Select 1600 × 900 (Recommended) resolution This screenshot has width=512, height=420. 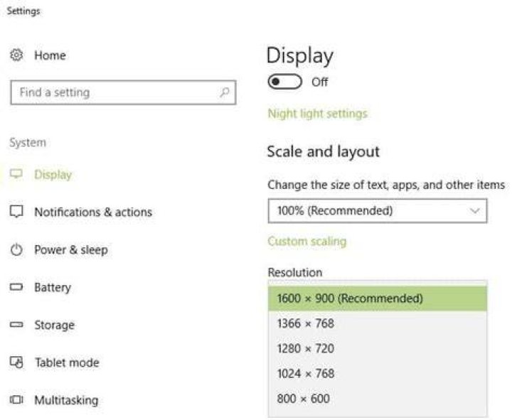point(378,298)
